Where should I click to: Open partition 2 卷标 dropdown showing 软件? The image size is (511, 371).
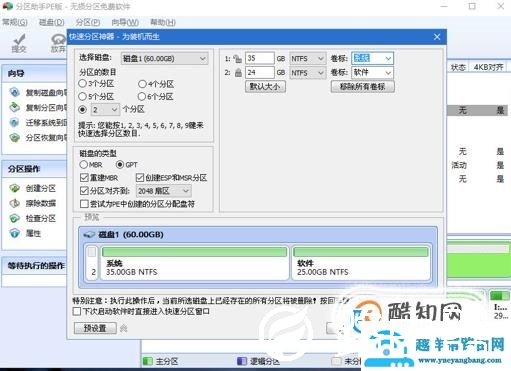(372, 73)
